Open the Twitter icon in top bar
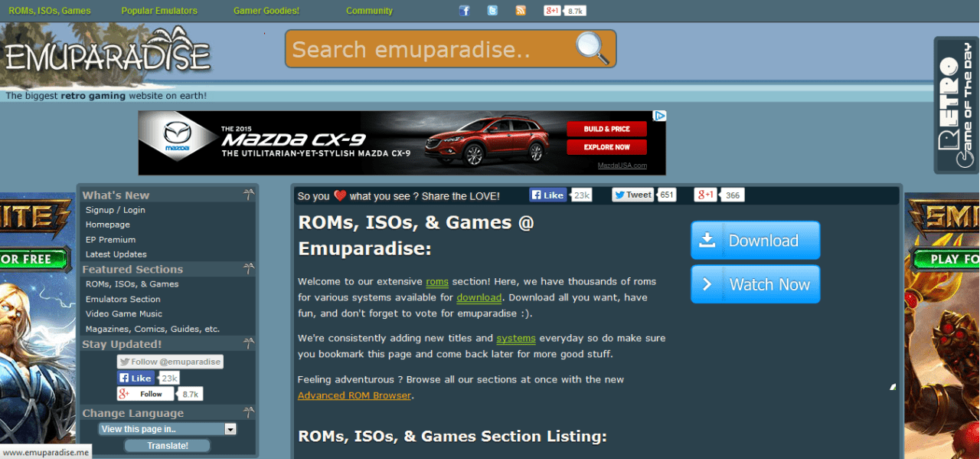 coord(492,11)
